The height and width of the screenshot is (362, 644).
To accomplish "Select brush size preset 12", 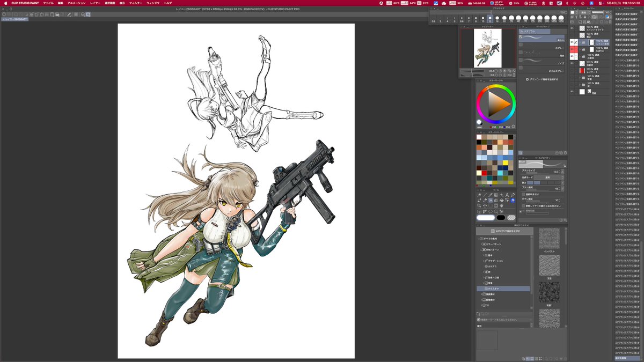I will (490, 18).
